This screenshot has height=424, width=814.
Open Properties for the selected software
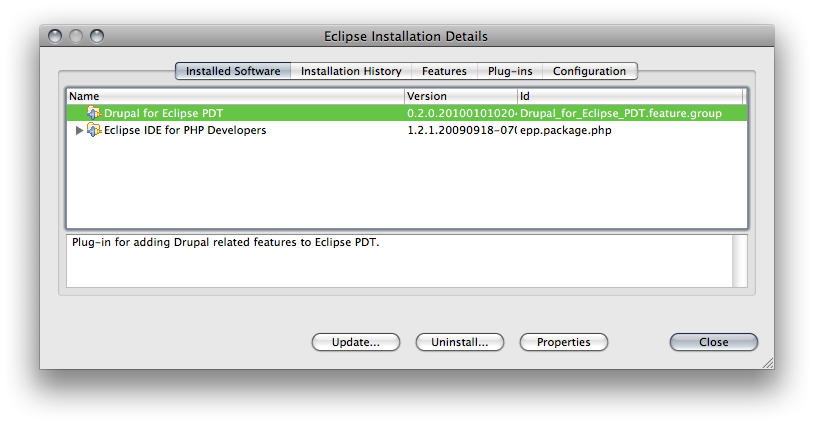[563, 342]
